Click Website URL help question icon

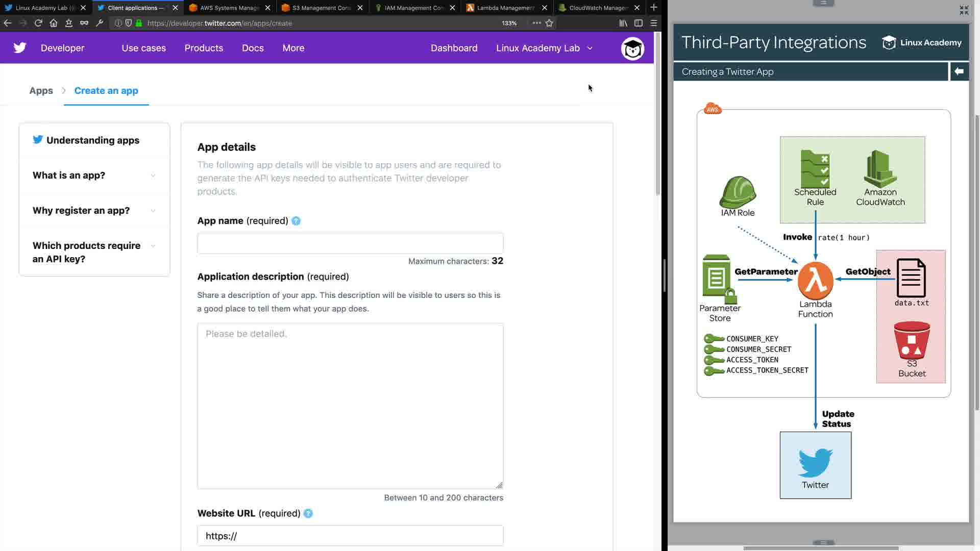click(x=308, y=514)
